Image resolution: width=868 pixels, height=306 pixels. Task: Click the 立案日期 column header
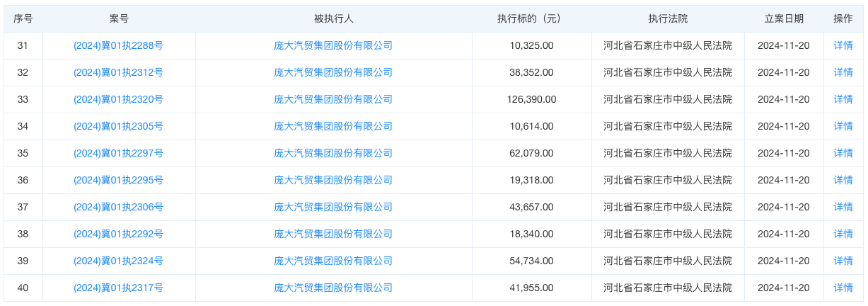pyautogui.click(x=783, y=18)
